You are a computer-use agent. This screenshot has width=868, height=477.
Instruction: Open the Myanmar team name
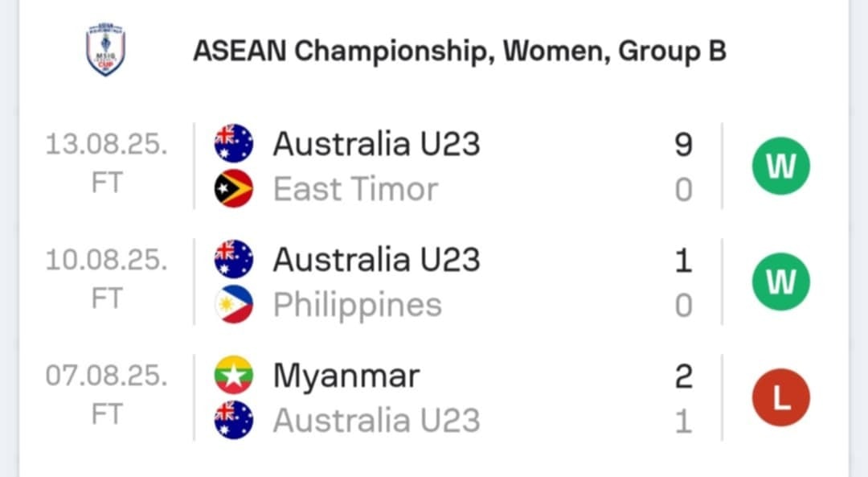(346, 376)
